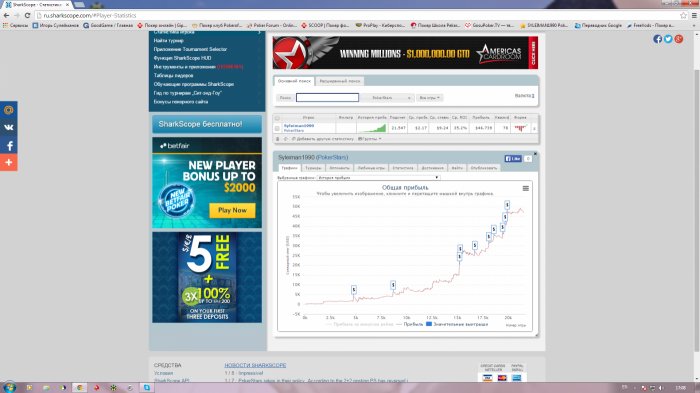Viewport: 700px width, 393px height.
Task: Tick the checkbox next to Syleiman1990 row
Action: coord(277,128)
